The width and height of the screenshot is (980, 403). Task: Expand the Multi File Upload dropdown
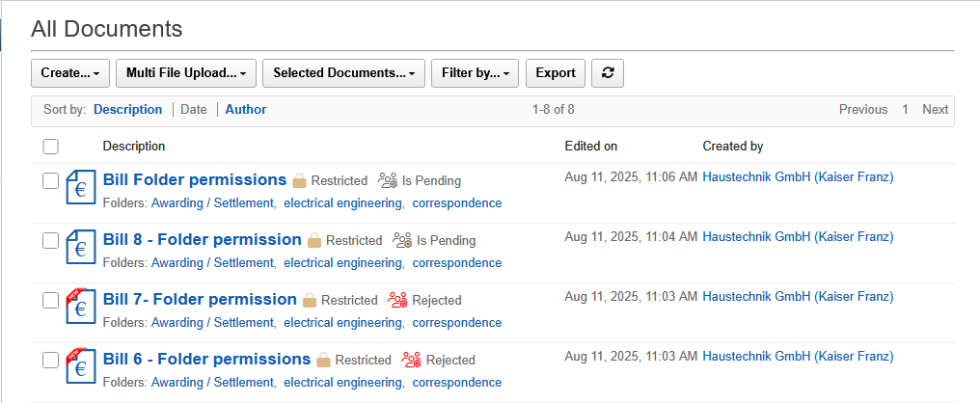[185, 73]
